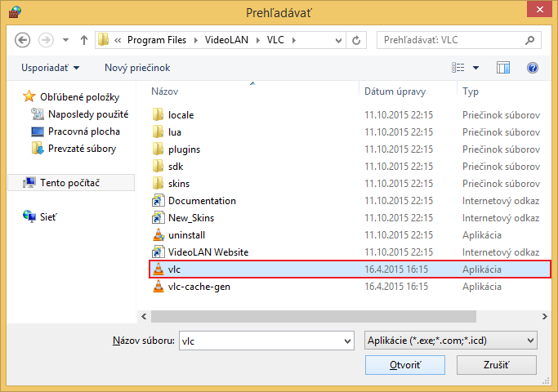The height and width of the screenshot is (392, 558).
Task: Select the locale folder icon
Action: pos(158,115)
